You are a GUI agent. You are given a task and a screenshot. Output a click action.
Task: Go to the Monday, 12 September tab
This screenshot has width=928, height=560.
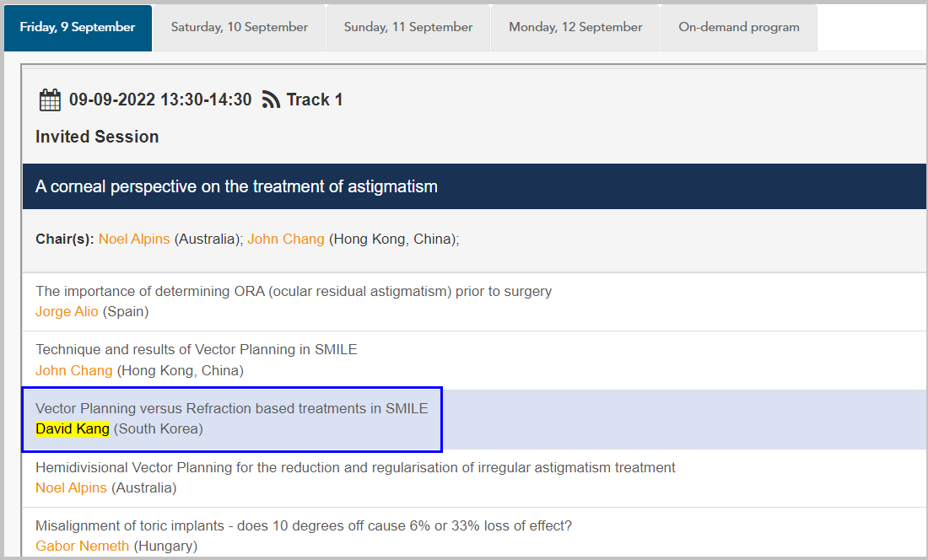[x=575, y=27]
